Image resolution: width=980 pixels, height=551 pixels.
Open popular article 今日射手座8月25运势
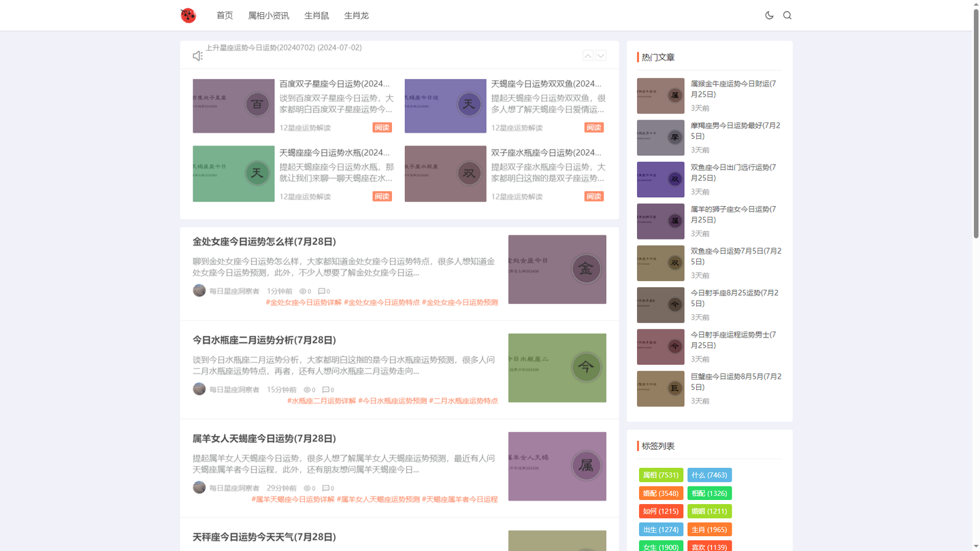[x=735, y=298]
